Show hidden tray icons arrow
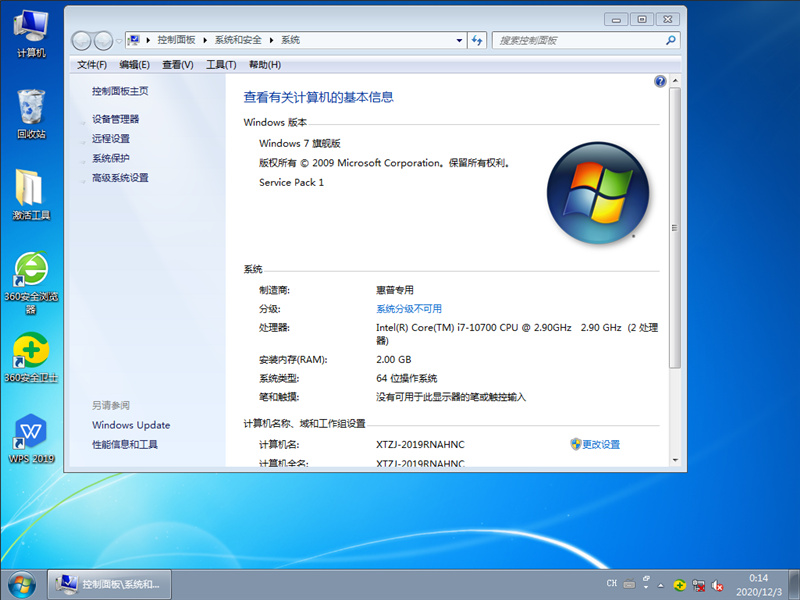The image size is (800, 600). [661, 585]
